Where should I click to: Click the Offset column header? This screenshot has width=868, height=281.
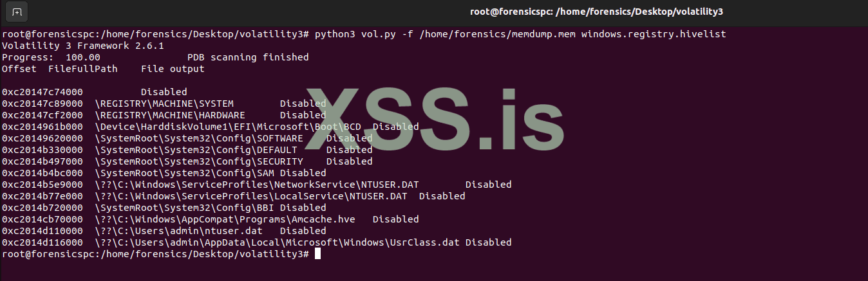click(19, 69)
